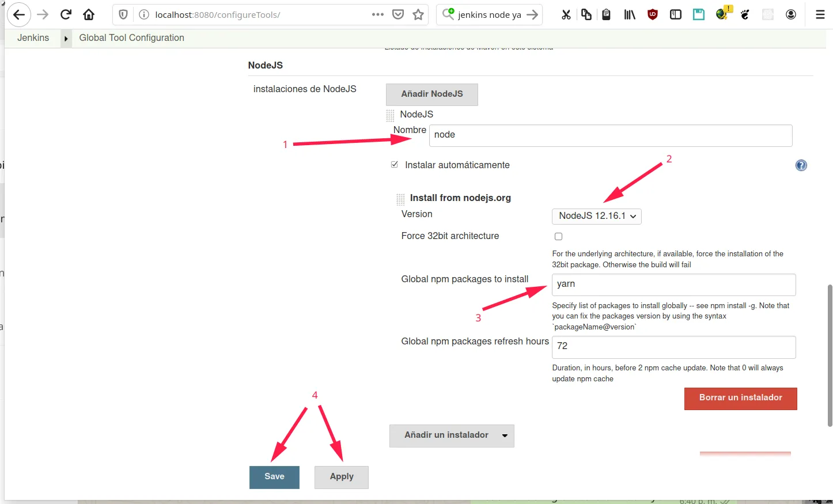This screenshot has width=833, height=504.
Task: Open the browser library
Action: [630, 15]
